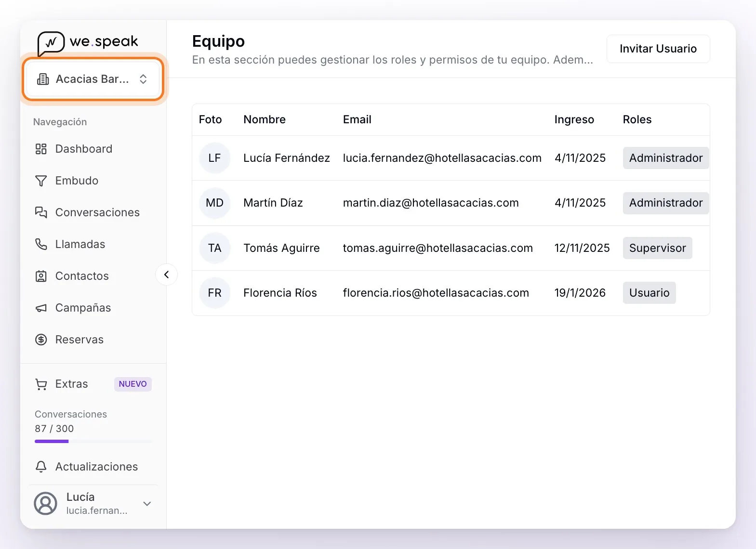Click the Conversaciones chat bubbles icon

pyautogui.click(x=41, y=212)
